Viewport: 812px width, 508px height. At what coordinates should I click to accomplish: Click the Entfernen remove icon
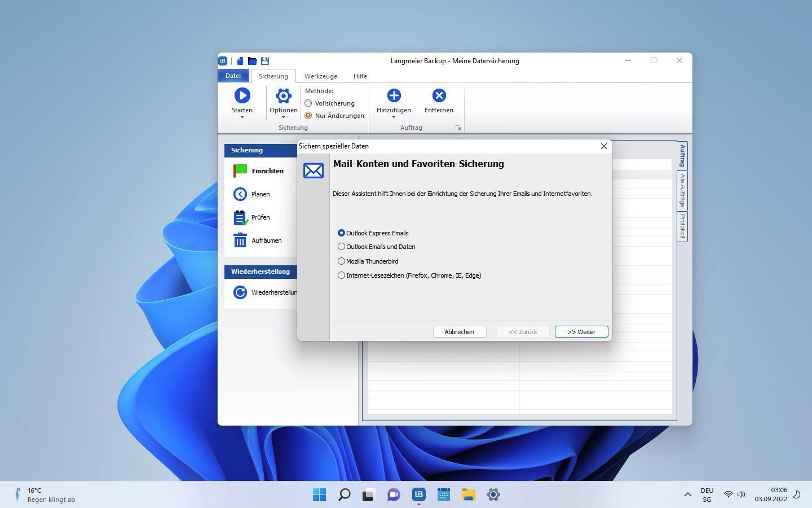pyautogui.click(x=439, y=96)
